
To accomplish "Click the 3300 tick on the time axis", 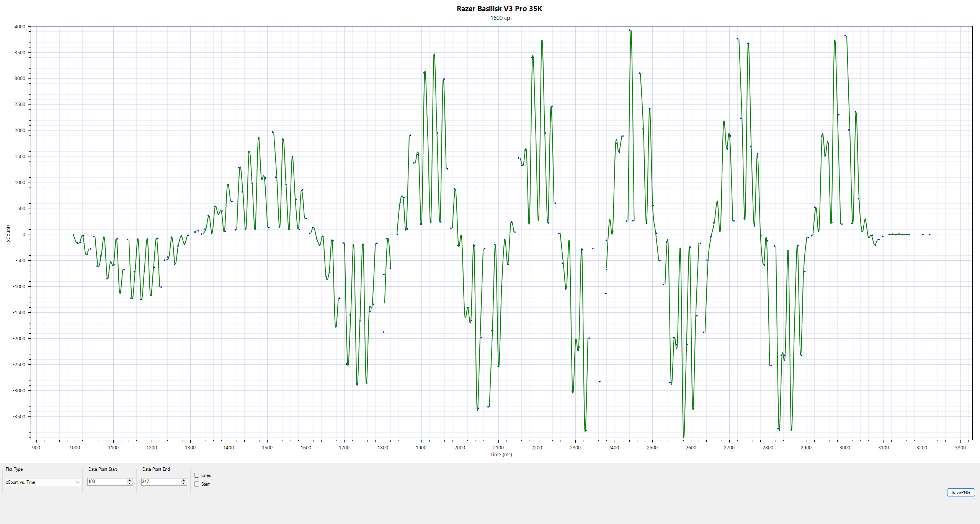I will [x=960, y=448].
